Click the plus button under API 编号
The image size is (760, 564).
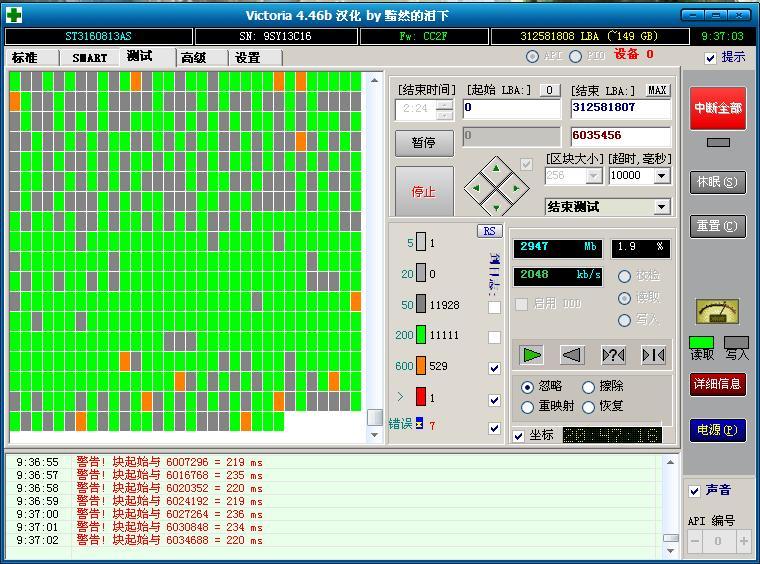[744, 541]
